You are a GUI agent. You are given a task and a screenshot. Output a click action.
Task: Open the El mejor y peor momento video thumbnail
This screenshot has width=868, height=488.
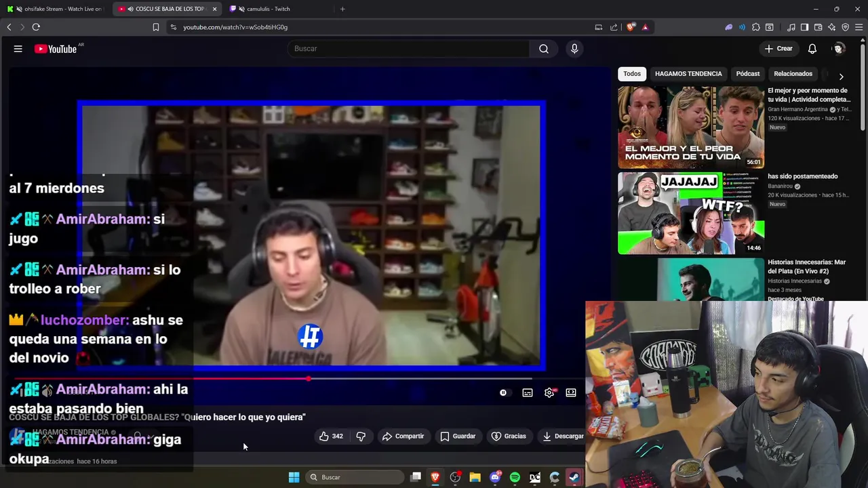(x=691, y=127)
